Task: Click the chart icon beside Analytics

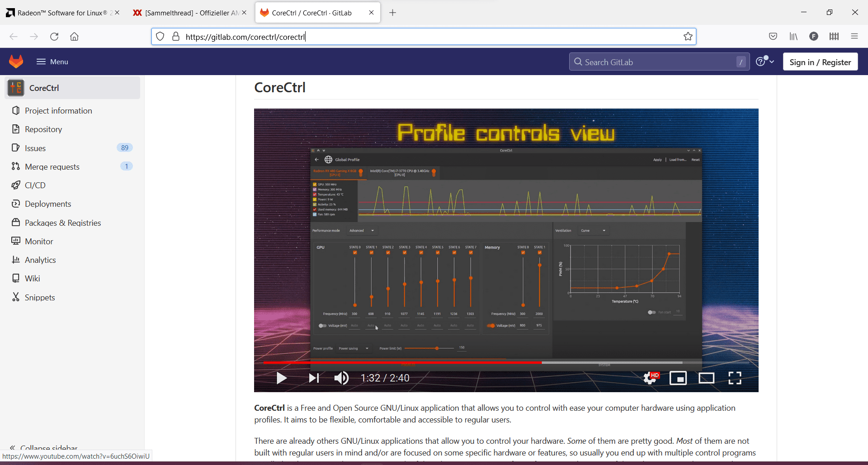Action: (16, 260)
